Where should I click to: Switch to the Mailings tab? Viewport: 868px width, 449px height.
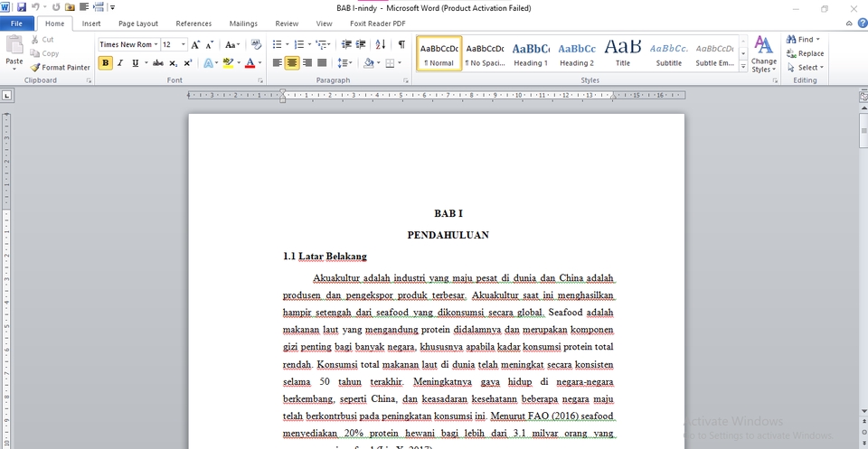pos(243,23)
